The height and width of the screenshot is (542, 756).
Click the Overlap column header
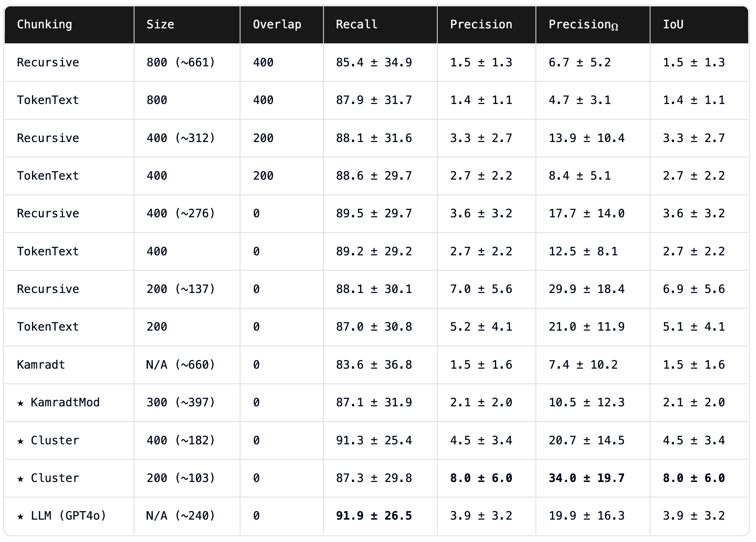pyautogui.click(x=277, y=25)
